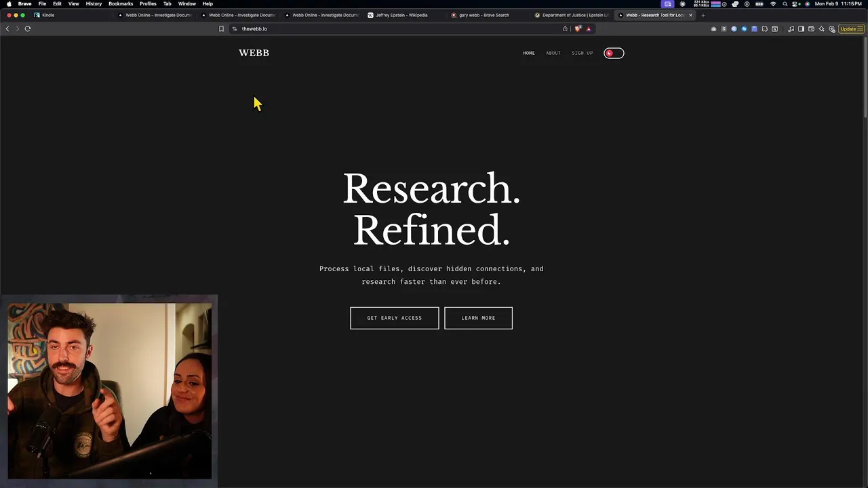This screenshot has width=868, height=488.
Task: Open a new tab with plus icon
Action: (x=703, y=15)
